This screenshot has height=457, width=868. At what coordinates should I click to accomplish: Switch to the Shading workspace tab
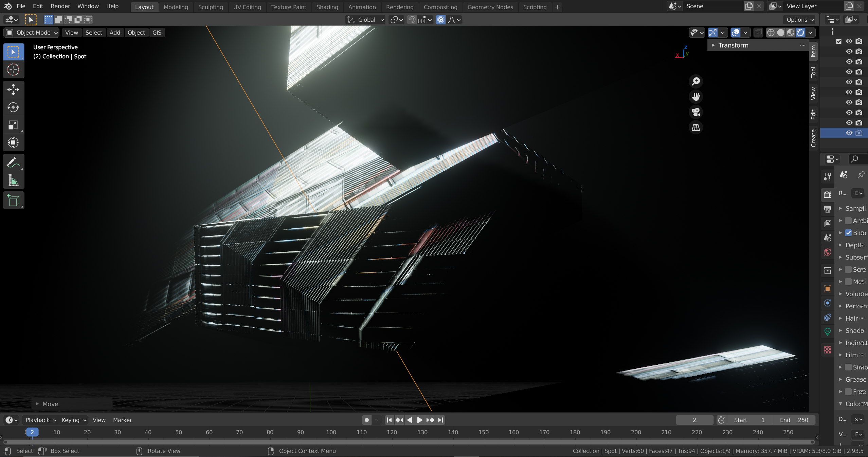327,7
